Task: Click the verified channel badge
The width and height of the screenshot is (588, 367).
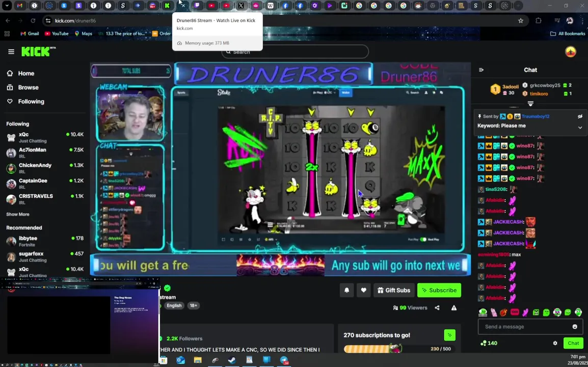Action: pyautogui.click(x=167, y=288)
